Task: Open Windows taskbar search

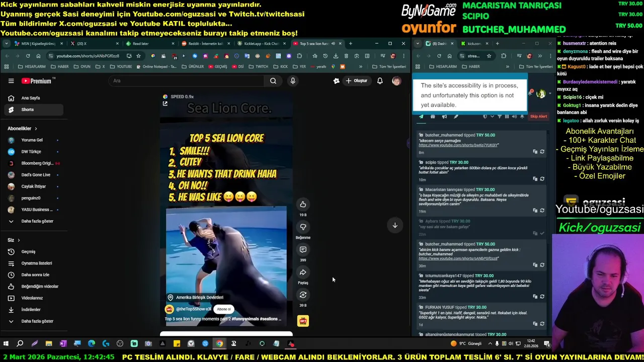Action: (20, 344)
